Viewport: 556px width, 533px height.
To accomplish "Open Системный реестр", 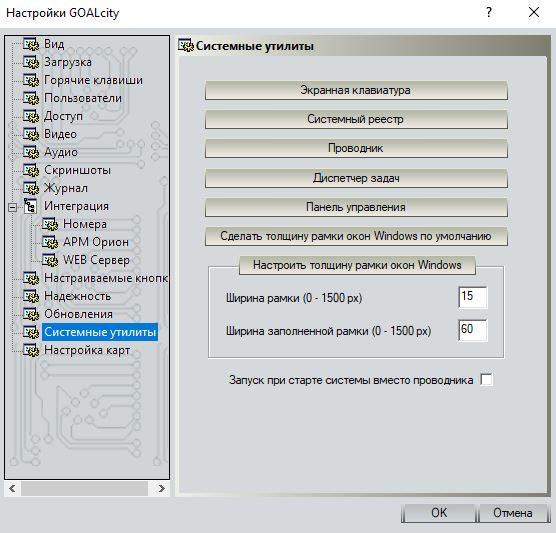I will point(356,120).
